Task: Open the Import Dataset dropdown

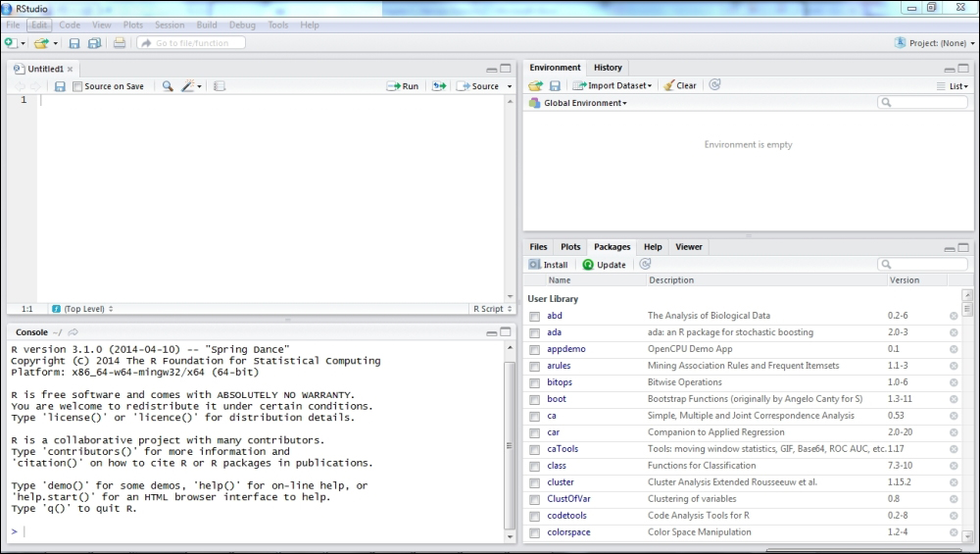Action: (x=612, y=85)
